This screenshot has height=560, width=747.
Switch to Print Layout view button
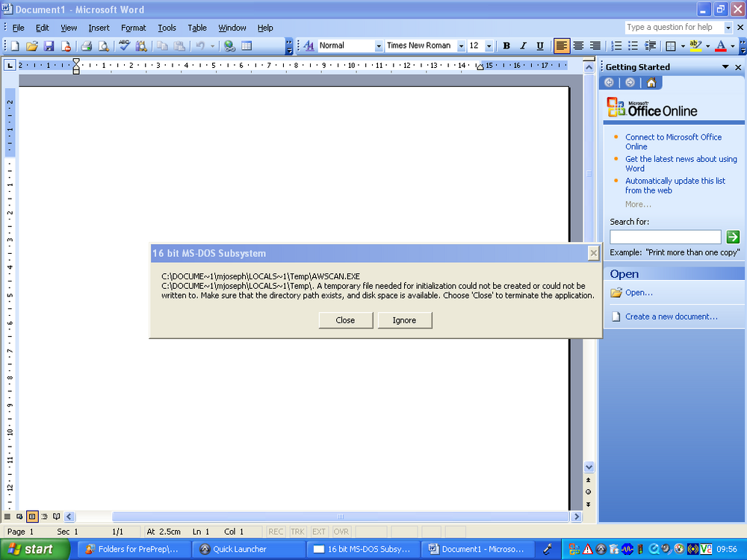[32, 516]
